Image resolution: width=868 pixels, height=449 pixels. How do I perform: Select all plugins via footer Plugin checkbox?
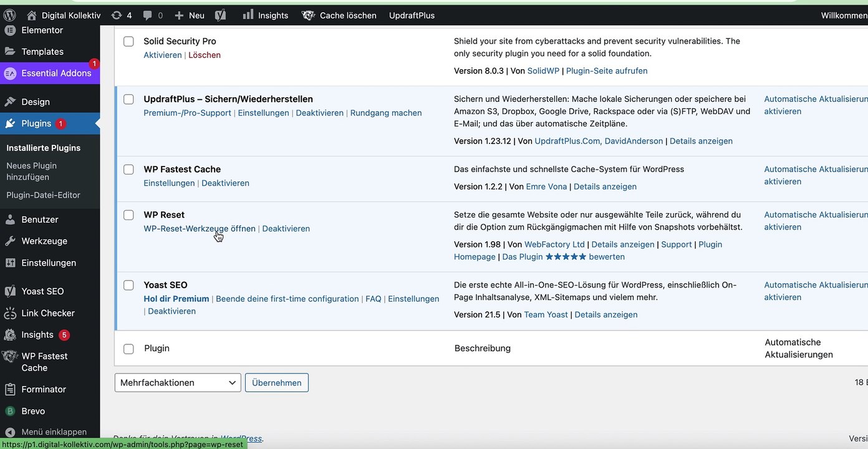tap(128, 349)
